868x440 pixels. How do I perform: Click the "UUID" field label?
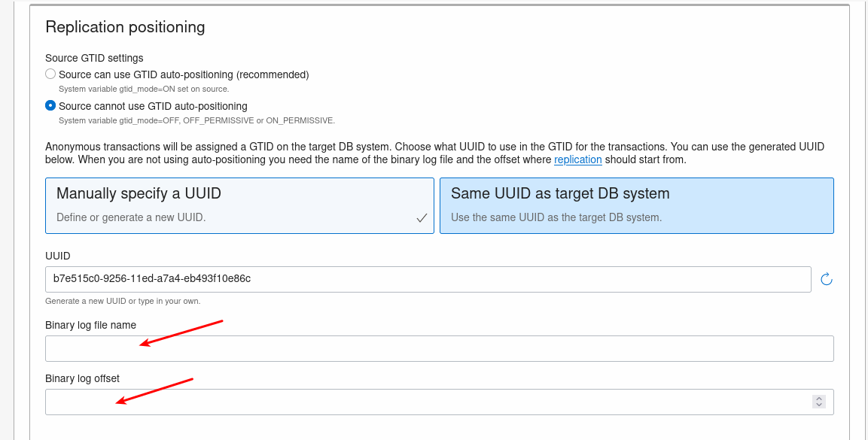[58, 256]
